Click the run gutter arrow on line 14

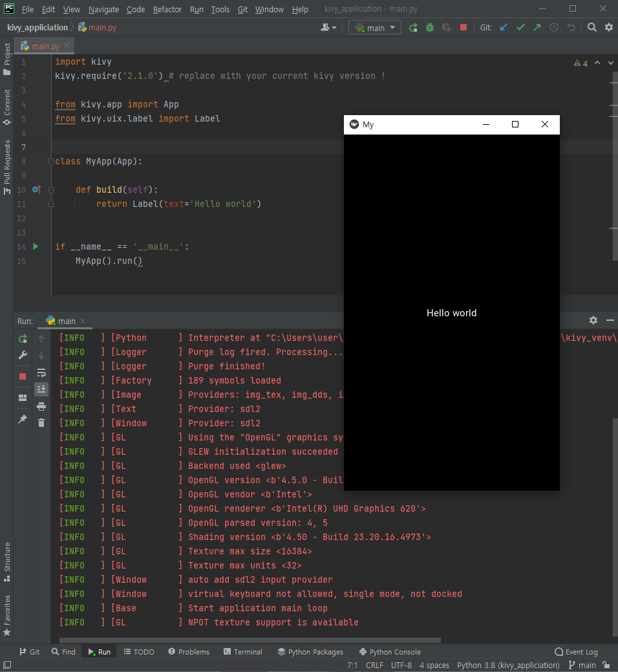36,246
